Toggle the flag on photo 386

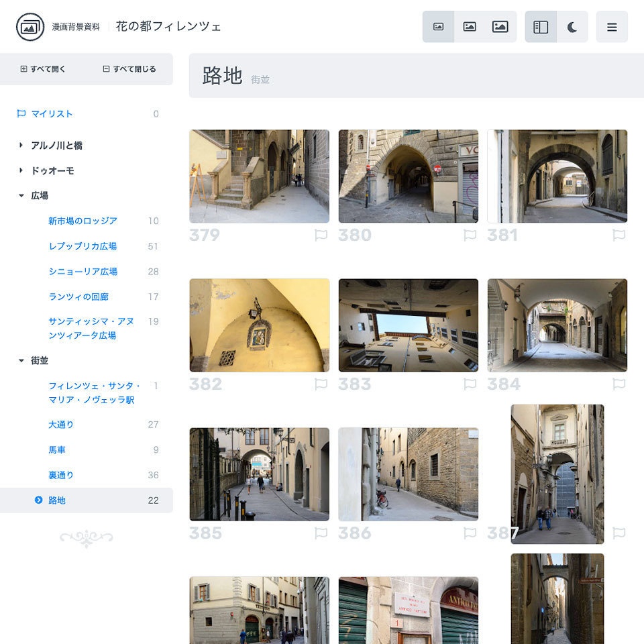pyautogui.click(x=470, y=533)
